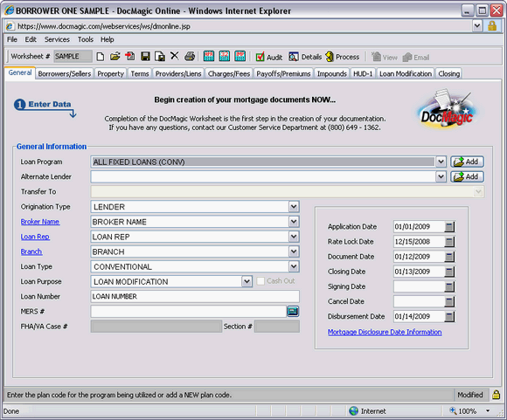Click Process in the toolbar
The height and width of the screenshot is (420, 507).
(x=343, y=57)
